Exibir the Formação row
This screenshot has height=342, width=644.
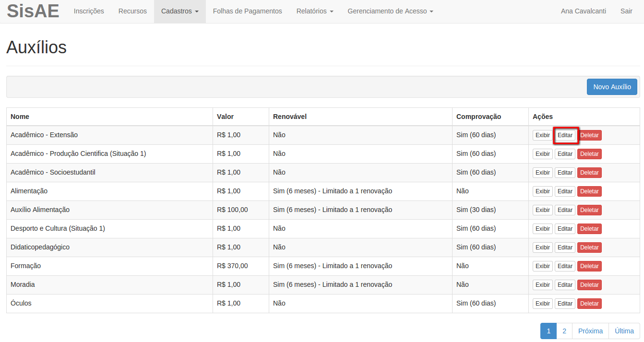pos(543,266)
